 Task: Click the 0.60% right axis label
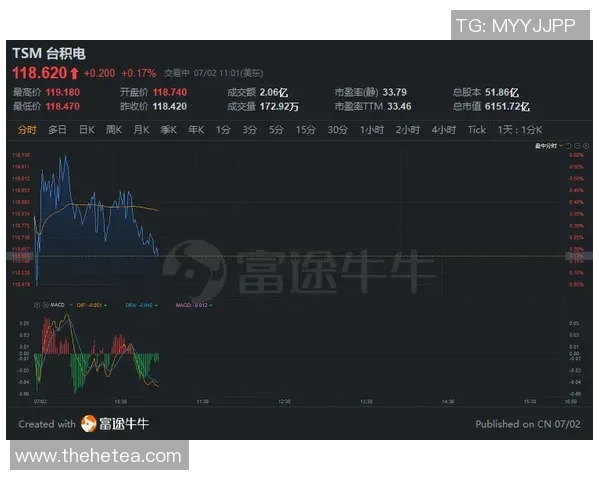pos(576,155)
